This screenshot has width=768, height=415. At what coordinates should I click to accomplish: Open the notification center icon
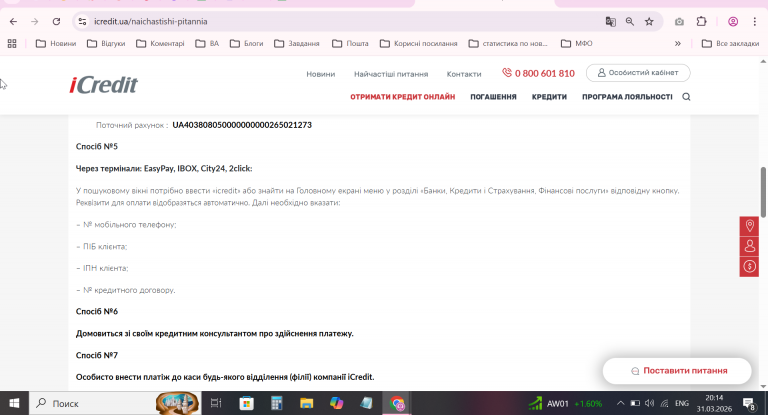(x=748, y=403)
